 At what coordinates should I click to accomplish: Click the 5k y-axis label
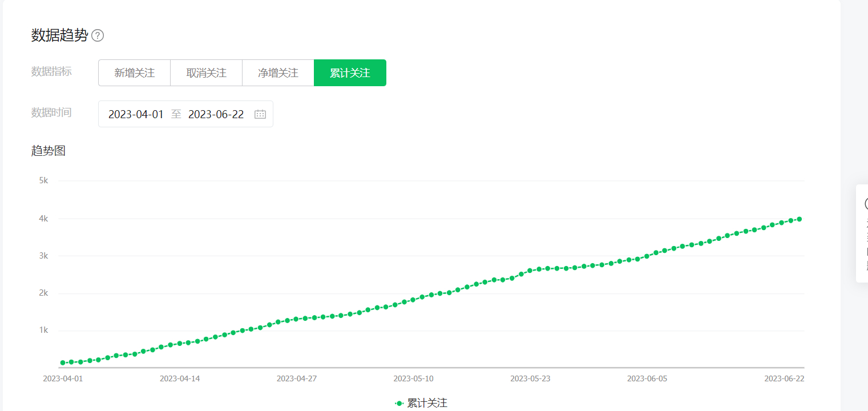point(43,180)
